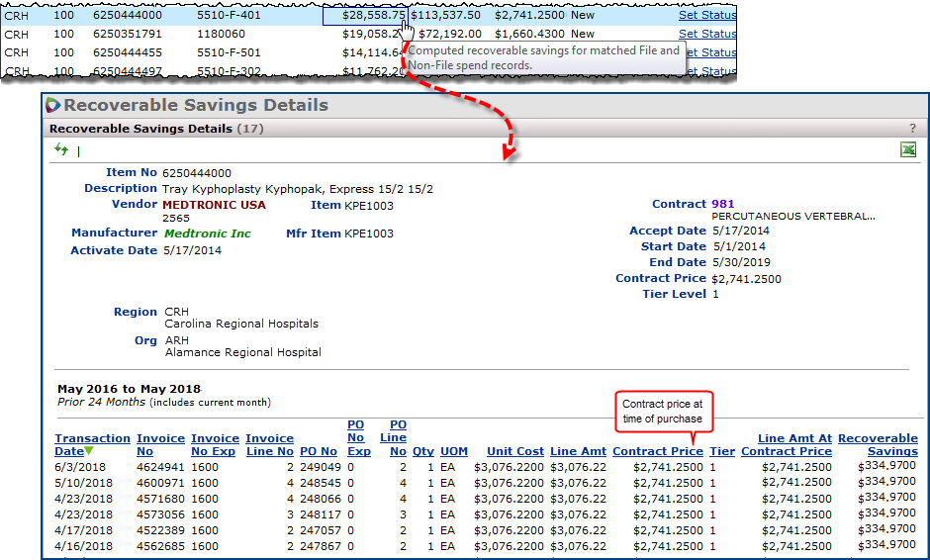Sort by the Tier column header
930x560 pixels.
point(722,451)
